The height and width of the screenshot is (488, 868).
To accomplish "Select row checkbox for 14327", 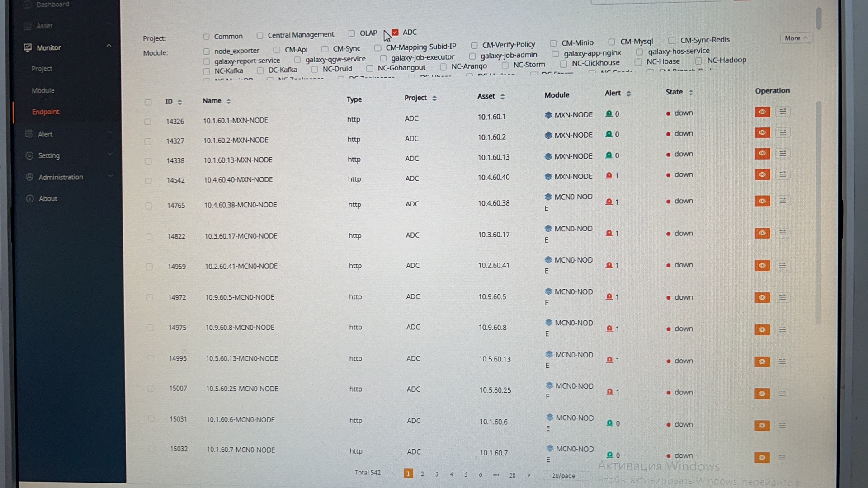I will 148,141.
